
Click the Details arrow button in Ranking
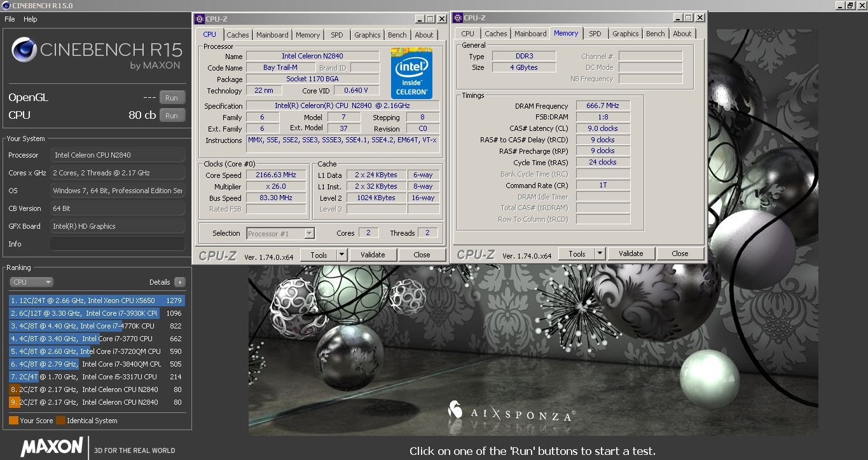point(179,282)
